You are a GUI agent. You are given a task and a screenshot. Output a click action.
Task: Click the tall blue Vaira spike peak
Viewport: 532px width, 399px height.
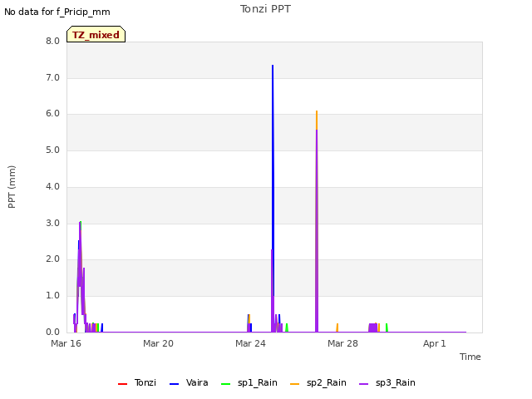tap(273, 66)
